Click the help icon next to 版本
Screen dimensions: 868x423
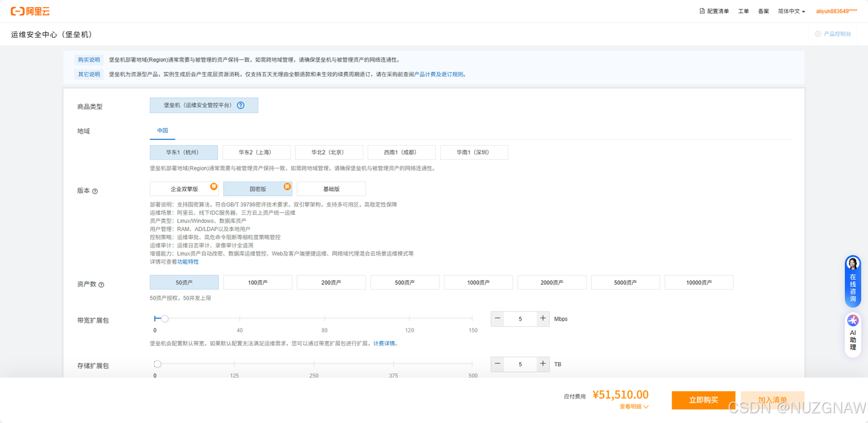(95, 191)
